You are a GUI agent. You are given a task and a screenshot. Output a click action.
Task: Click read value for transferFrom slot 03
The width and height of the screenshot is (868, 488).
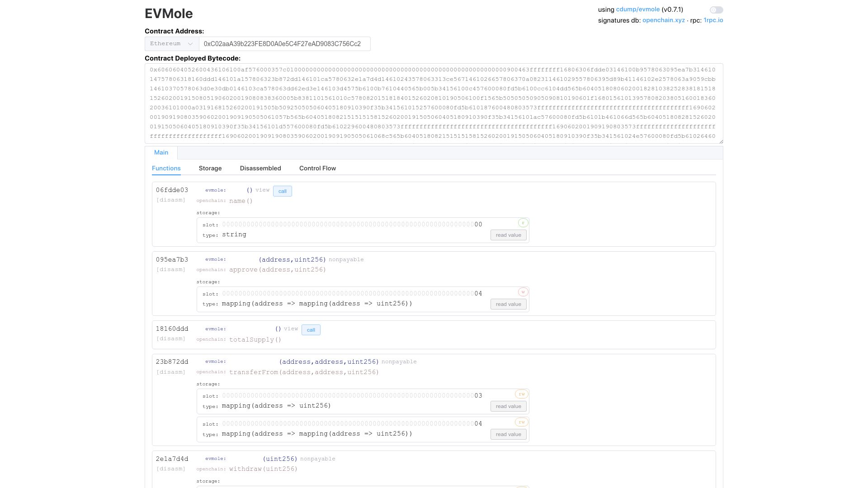(509, 406)
